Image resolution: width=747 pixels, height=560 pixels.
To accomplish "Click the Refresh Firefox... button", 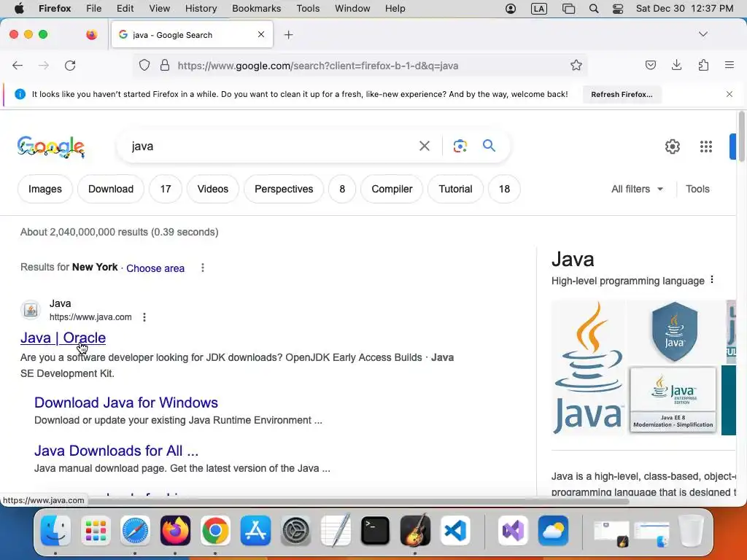I will pos(622,94).
